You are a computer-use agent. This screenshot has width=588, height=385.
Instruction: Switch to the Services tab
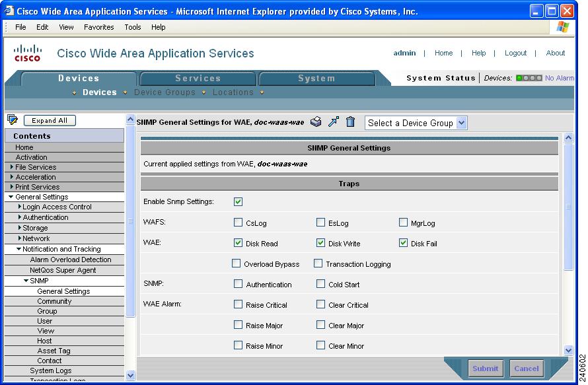point(198,79)
